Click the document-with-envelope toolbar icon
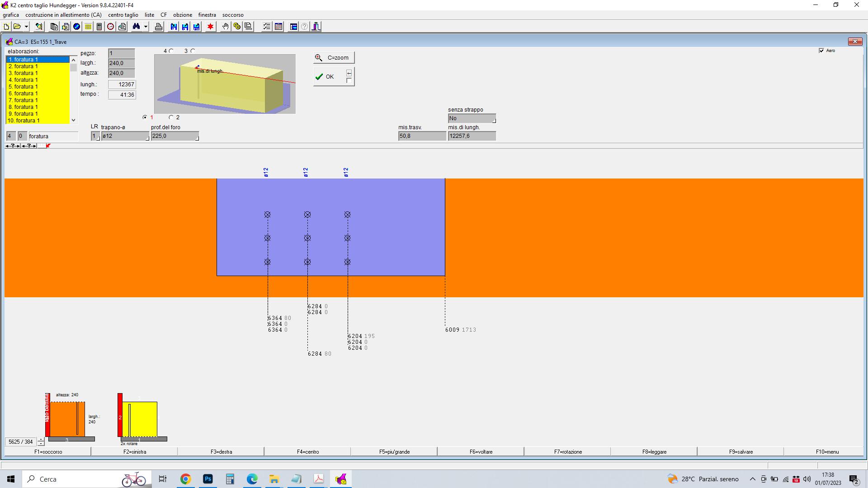The width and height of the screenshot is (868, 488). click(122, 27)
